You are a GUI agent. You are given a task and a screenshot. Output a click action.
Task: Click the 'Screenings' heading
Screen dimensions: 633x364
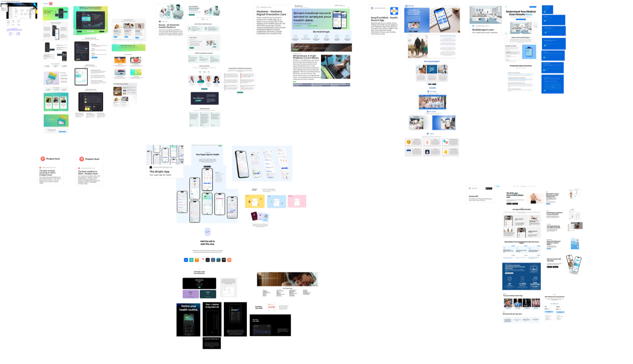coord(321,32)
